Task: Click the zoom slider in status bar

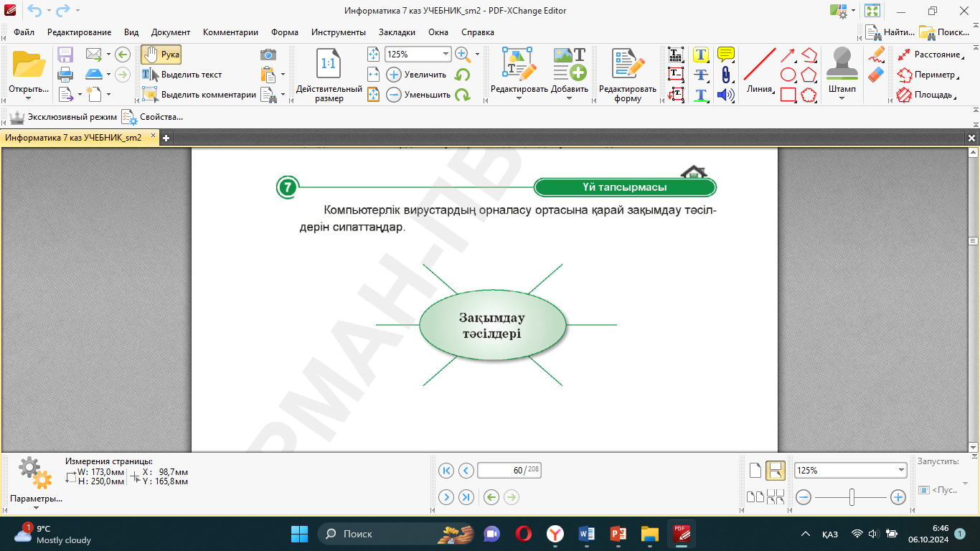Action: pyautogui.click(x=851, y=496)
